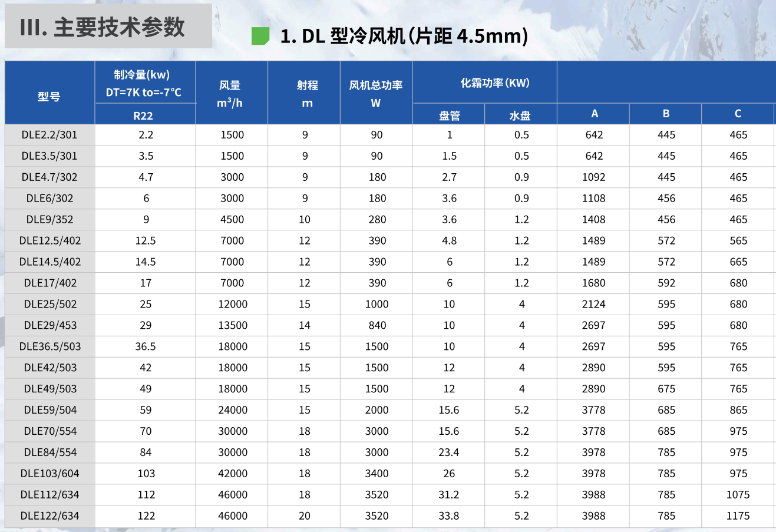
Task: Click the 风量 value '42000' for DLE103/604
Action: point(231,473)
